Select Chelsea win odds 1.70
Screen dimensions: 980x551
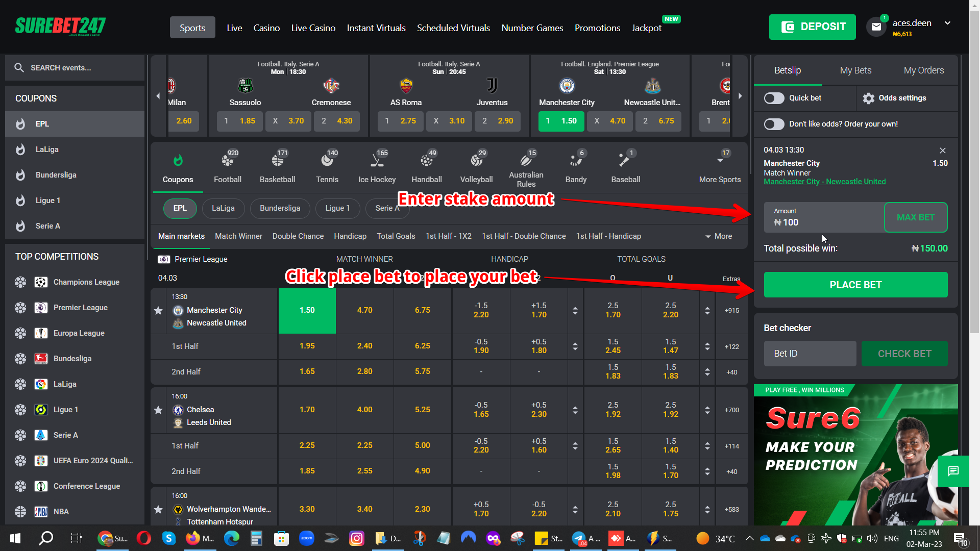307,410
